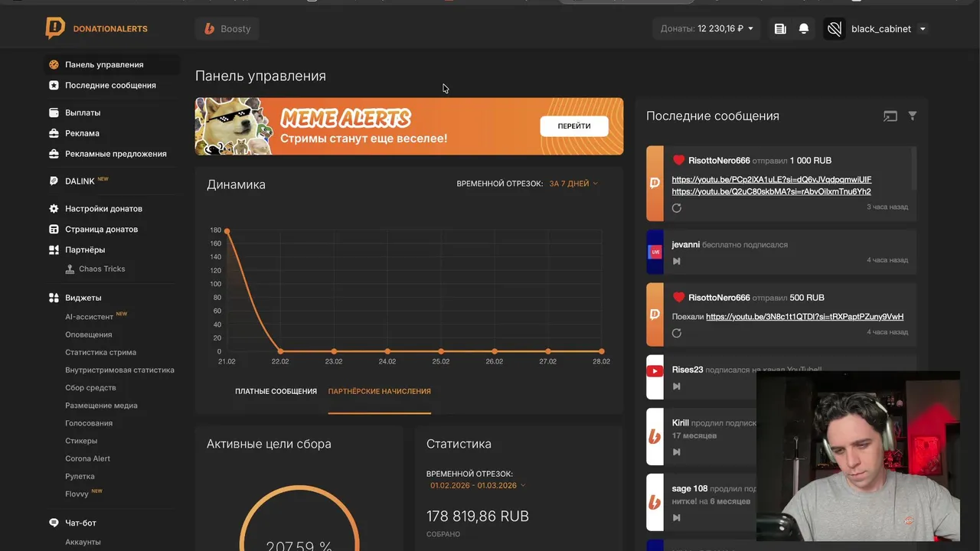Click the Настройки донатов gear icon
Image resolution: width=980 pixels, height=551 pixels.
point(54,209)
